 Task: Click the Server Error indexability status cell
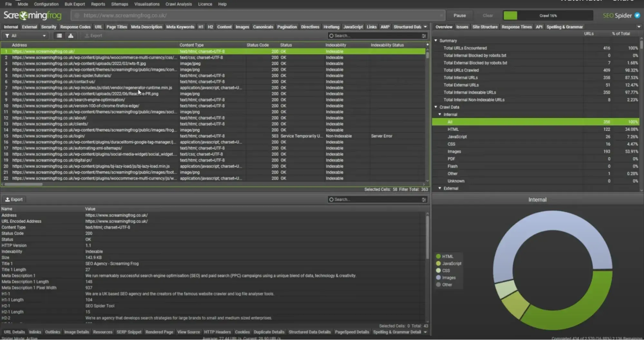pyautogui.click(x=381, y=136)
